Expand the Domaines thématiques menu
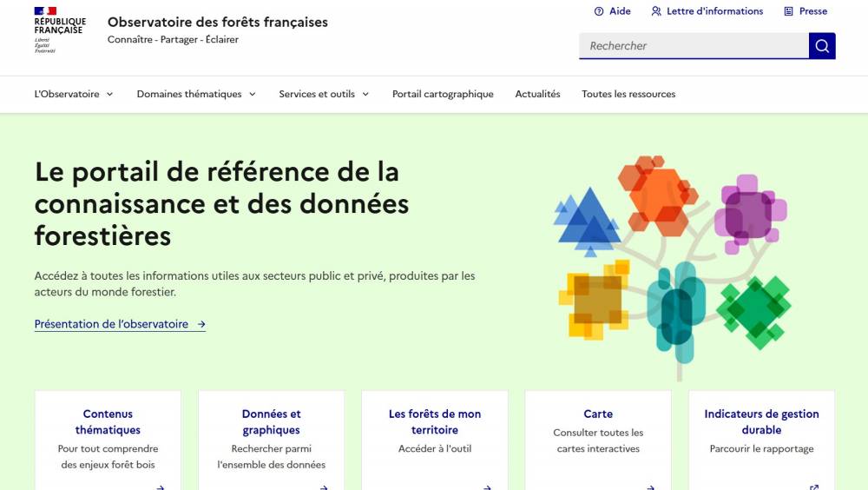The image size is (868, 490). pyautogui.click(x=196, y=94)
